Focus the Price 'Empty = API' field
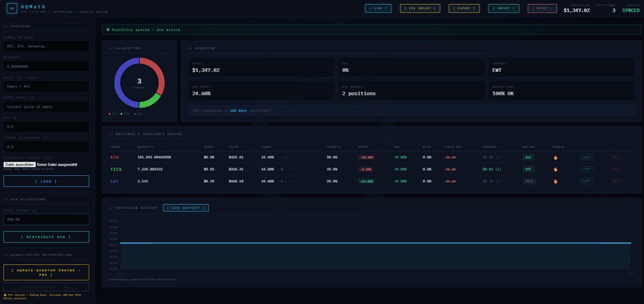Screen dimensions: 644x304 click(x=46, y=86)
